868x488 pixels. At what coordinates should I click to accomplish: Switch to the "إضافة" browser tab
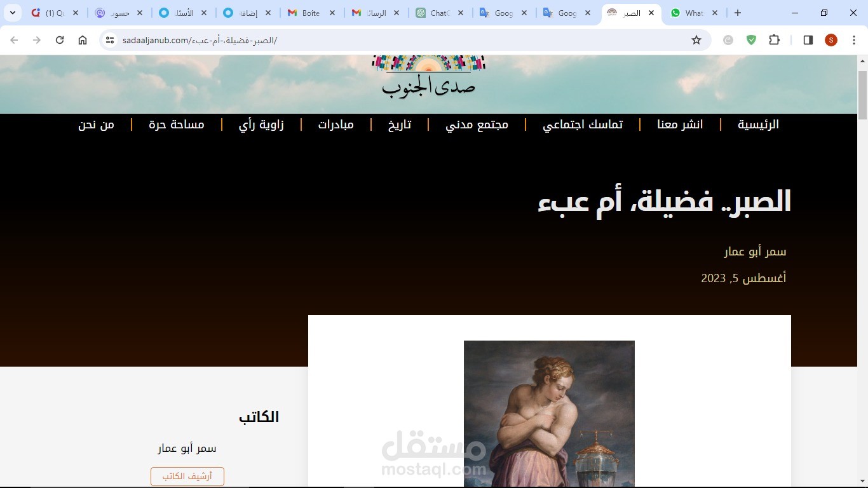coord(247,13)
